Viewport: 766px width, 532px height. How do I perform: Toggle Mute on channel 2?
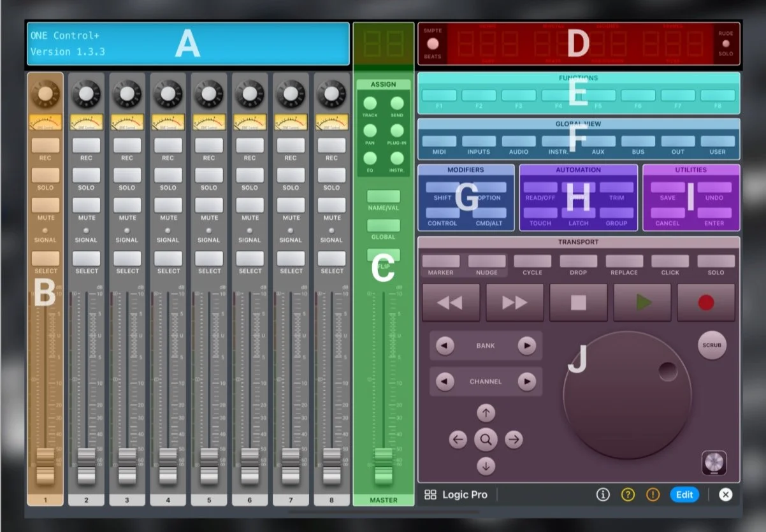86,205
